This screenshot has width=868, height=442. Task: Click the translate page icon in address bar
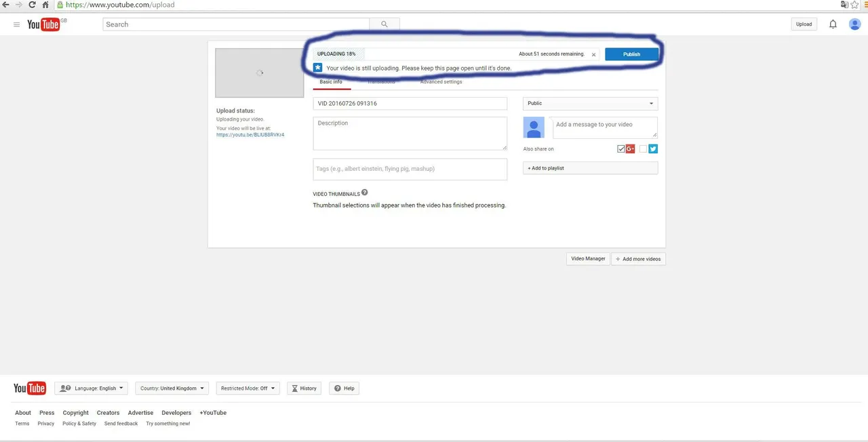point(844,5)
